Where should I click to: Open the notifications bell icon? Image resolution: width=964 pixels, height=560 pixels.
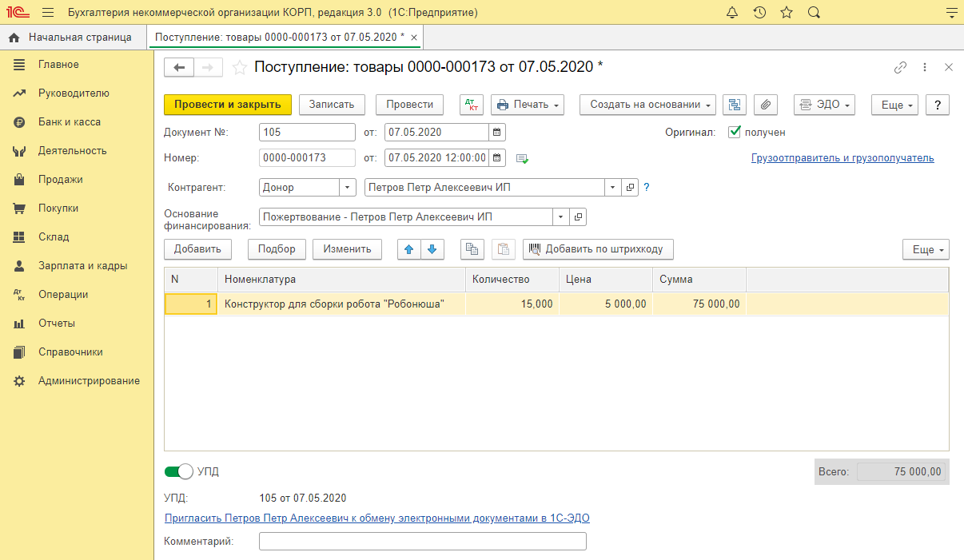point(732,13)
